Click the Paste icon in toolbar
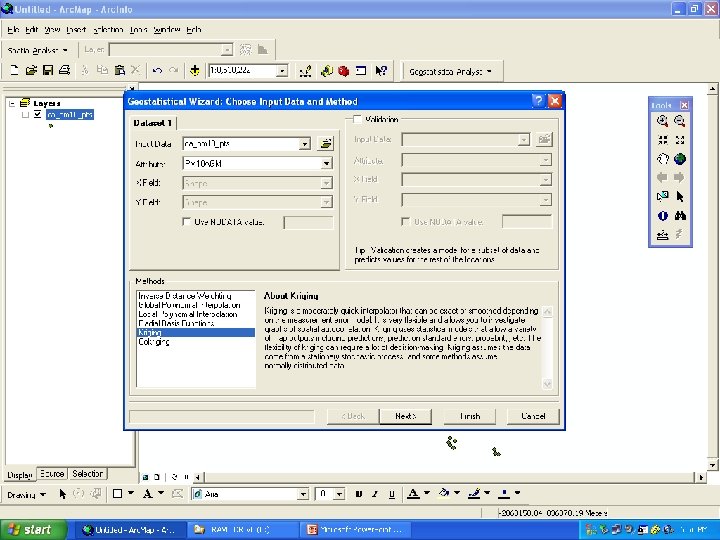720x540 pixels. coord(119,70)
